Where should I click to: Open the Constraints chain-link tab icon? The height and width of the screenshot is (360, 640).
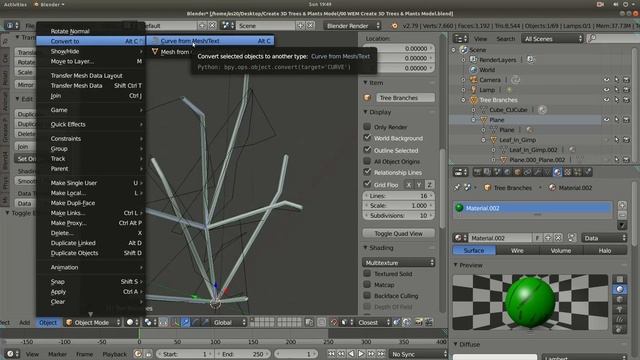[x=527, y=172]
